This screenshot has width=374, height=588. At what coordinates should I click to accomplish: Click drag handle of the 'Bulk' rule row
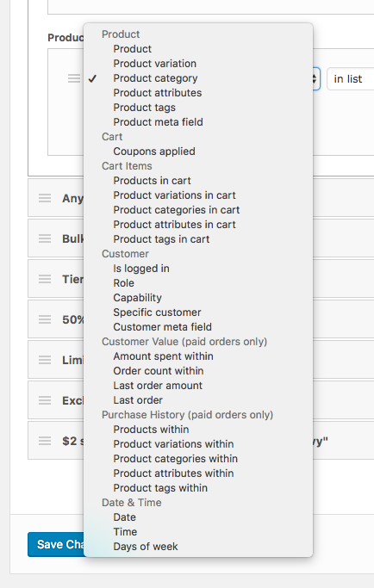(x=45, y=238)
